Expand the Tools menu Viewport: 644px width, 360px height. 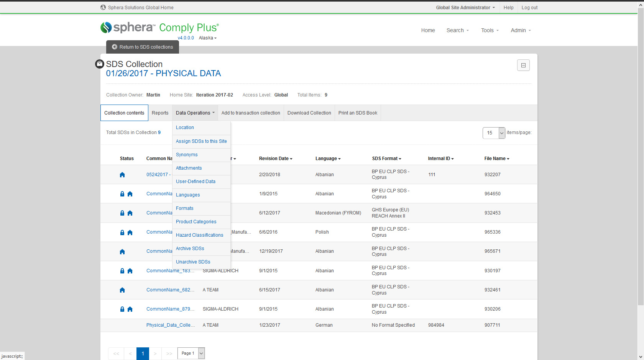[x=490, y=30]
